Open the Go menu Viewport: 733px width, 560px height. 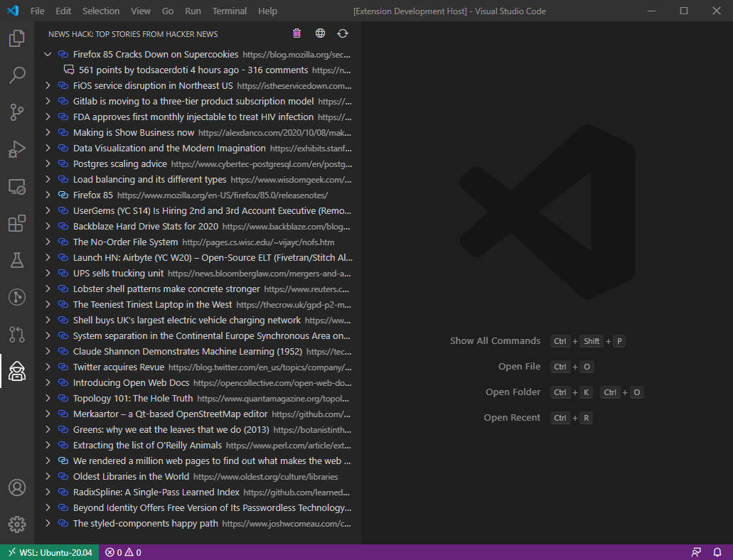pyautogui.click(x=168, y=11)
